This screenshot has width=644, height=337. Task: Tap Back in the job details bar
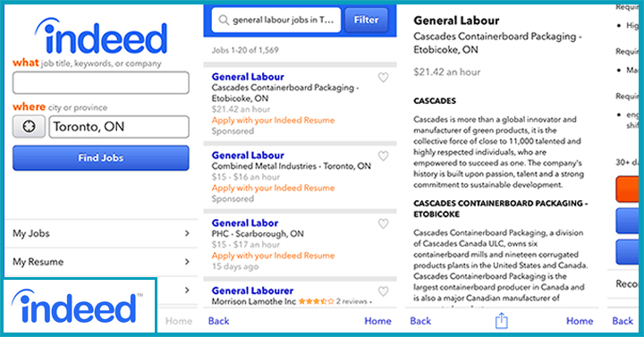click(420, 321)
